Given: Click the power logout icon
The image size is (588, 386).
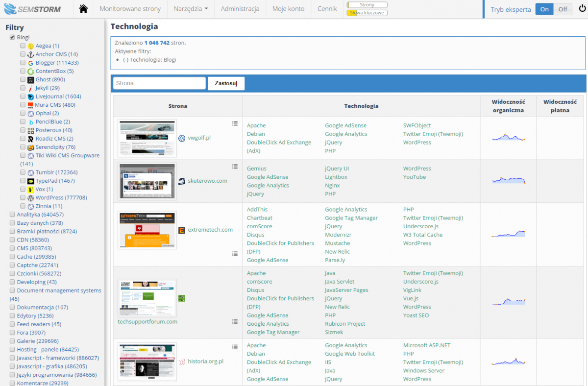Looking at the screenshot, I should (x=582, y=9).
